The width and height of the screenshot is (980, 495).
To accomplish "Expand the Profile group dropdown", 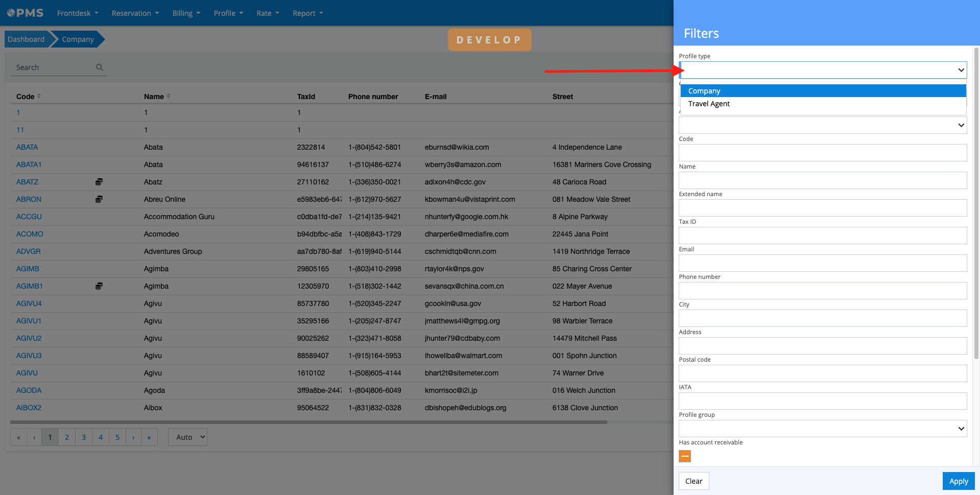I will click(x=822, y=429).
